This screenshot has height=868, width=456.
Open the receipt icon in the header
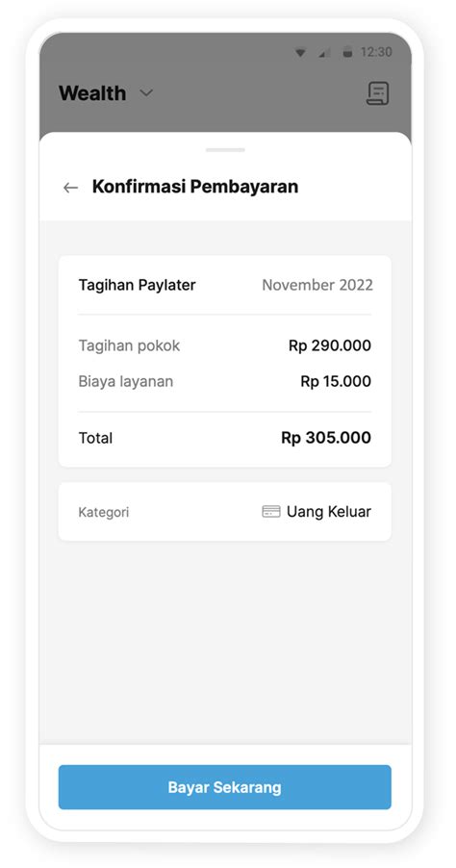coord(377,93)
